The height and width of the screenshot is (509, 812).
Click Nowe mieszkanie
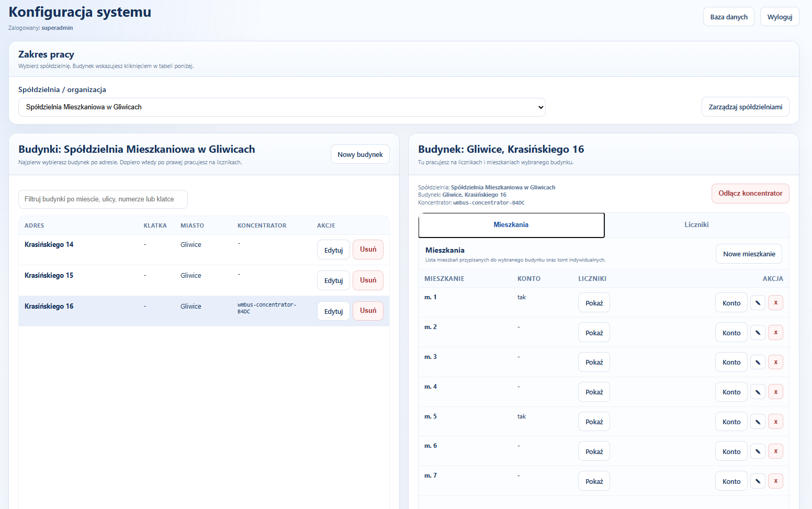pos(749,254)
